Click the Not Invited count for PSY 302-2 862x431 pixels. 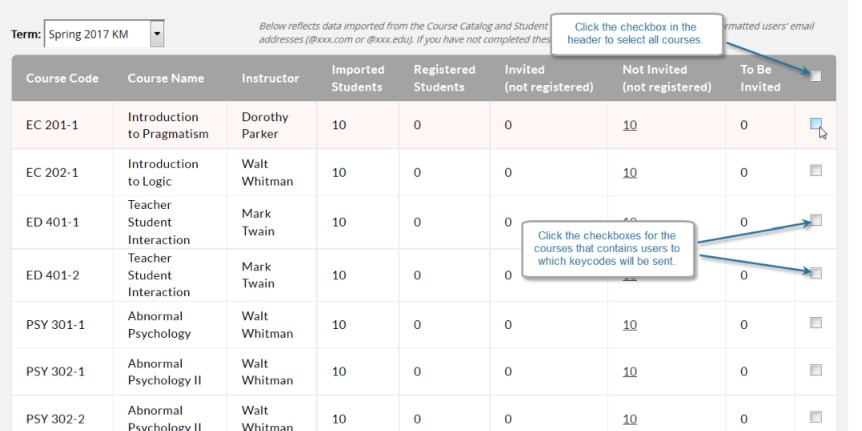tap(629, 419)
